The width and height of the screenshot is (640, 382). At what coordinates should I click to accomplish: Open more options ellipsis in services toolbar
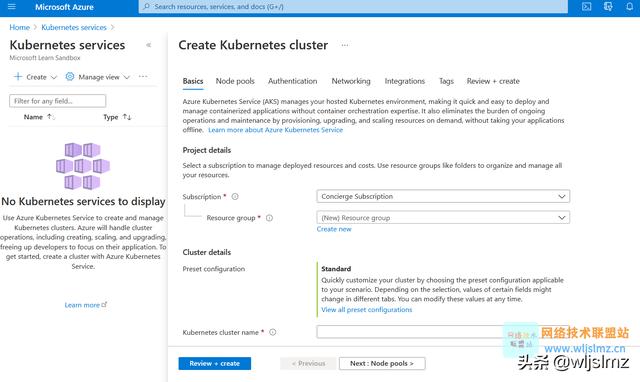tap(143, 77)
